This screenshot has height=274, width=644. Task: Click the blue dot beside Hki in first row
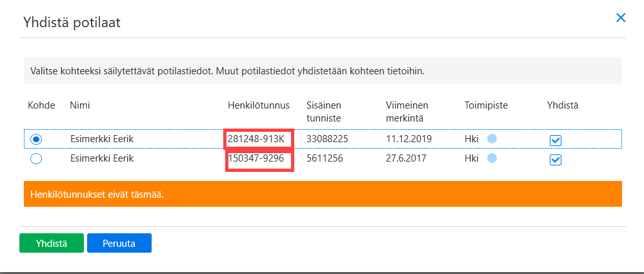pyautogui.click(x=492, y=139)
